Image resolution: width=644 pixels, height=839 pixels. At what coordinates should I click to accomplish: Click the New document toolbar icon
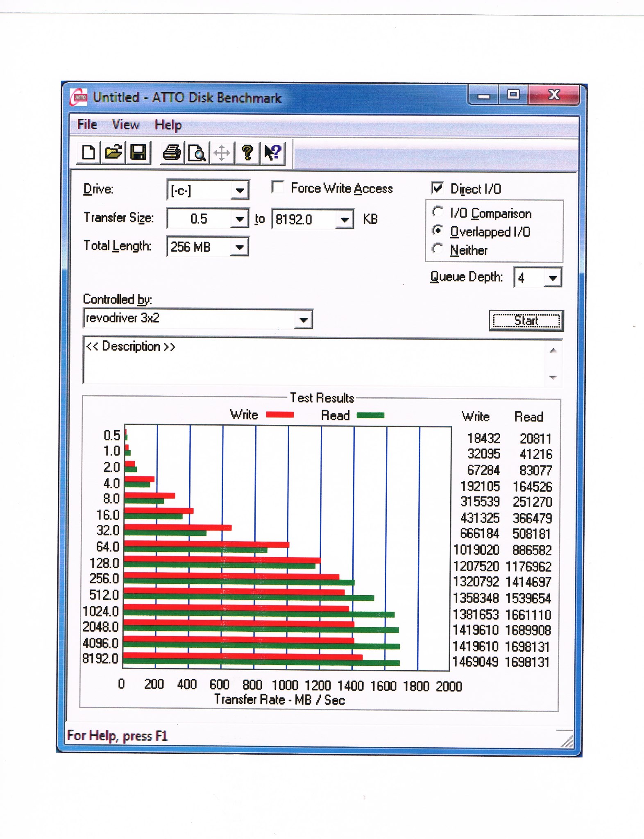88,153
